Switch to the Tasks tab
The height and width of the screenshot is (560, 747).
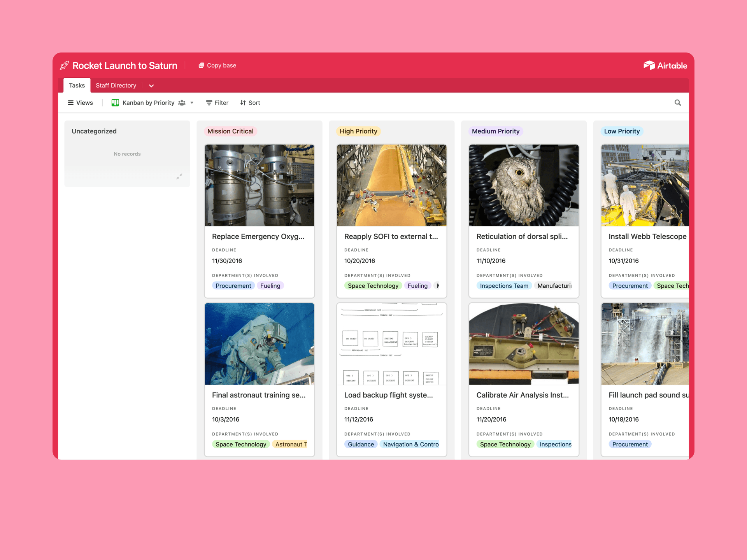(x=77, y=86)
